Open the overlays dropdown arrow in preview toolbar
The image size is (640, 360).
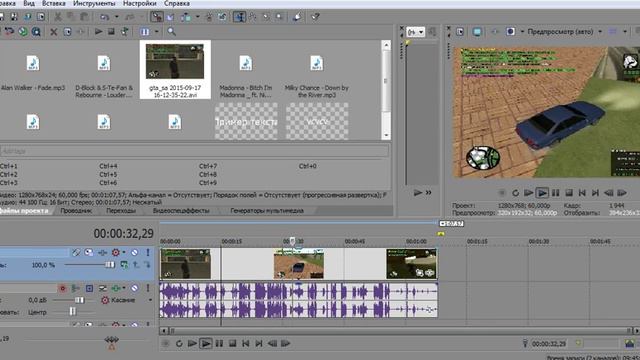click(x=624, y=31)
